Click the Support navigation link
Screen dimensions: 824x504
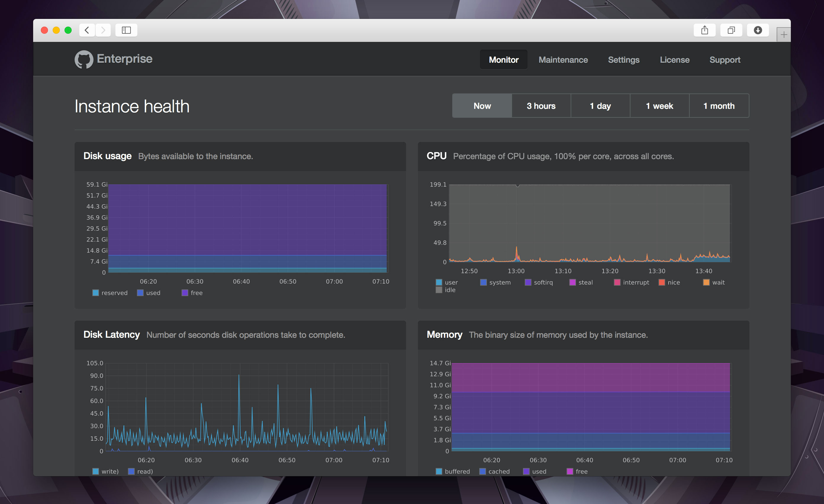coord(725,59)
